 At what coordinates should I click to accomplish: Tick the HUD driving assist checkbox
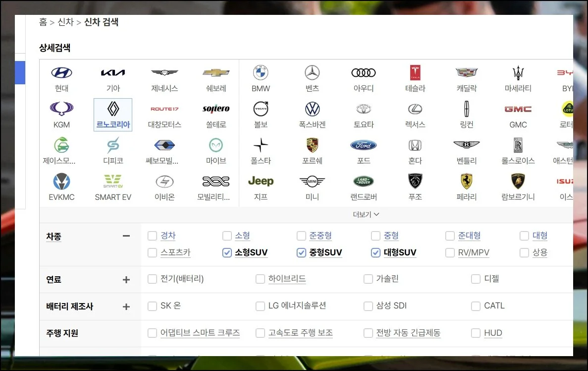click(476, 333)
